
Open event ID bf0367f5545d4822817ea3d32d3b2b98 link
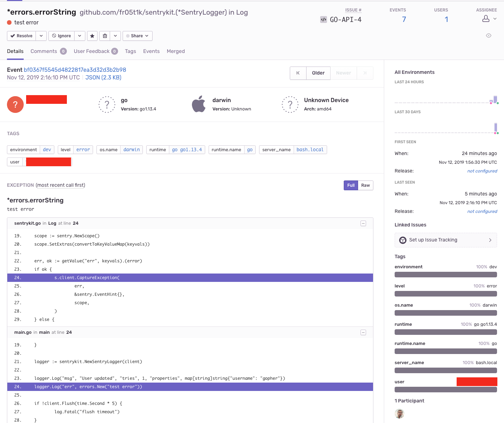(x=75, y=70)
